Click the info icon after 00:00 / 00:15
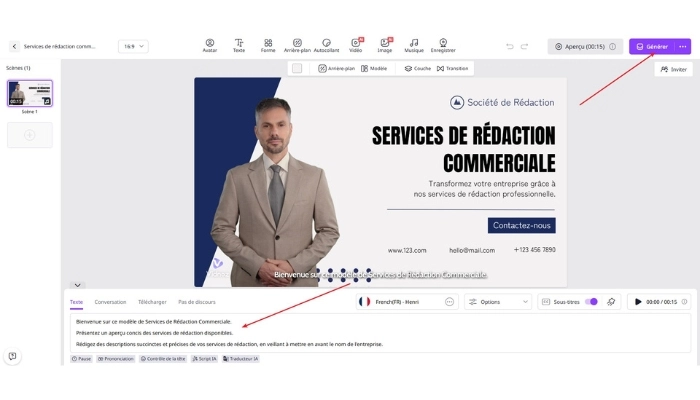This screenshot has height=400, width=700. (x=684, y=302)
